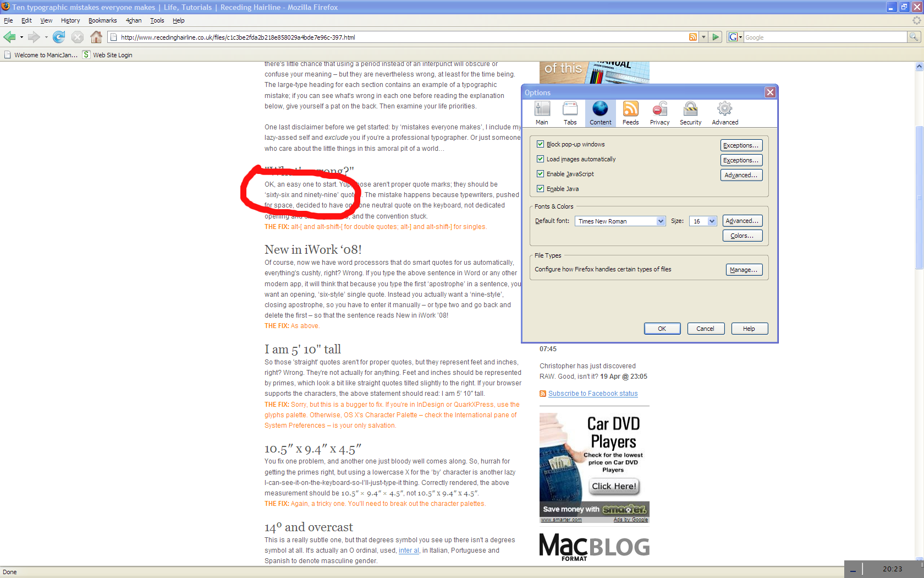Click the Click Here ad button
This screenshot has height=578, width=924.
pos(614,486)
